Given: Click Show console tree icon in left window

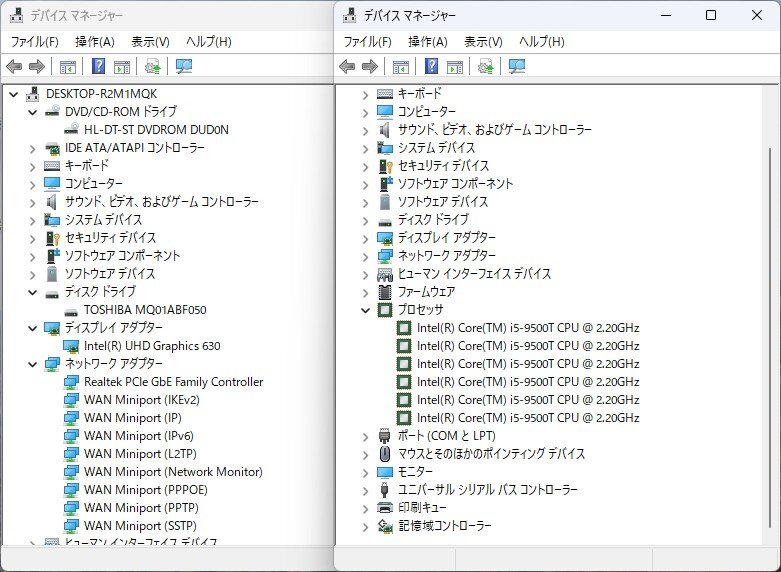Looking at the screenshot, I should click(x=68, y=66).
